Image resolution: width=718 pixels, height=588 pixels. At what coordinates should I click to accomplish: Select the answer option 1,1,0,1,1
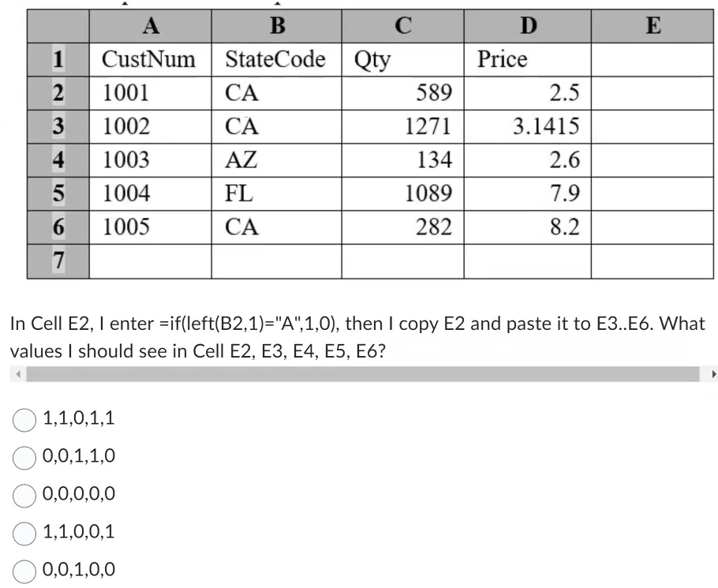point(24,420)
